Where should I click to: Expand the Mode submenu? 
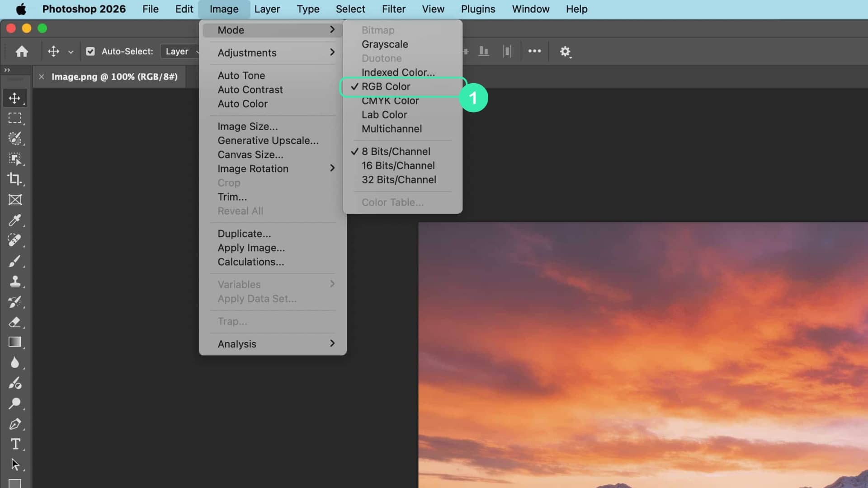pos(273,30)
